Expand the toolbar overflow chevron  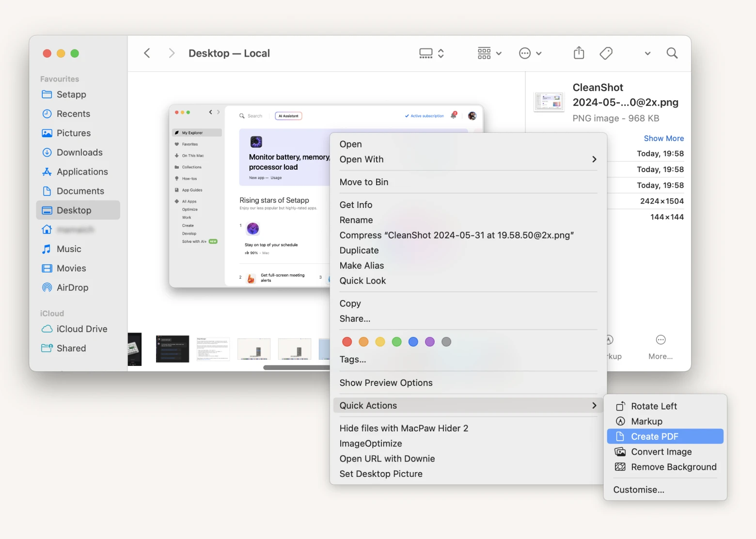click(647, 53)
